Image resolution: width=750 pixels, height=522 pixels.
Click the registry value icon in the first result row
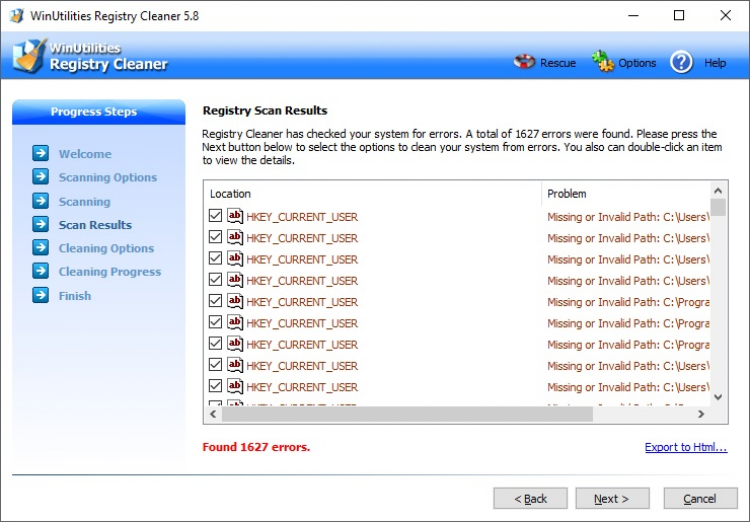tap(235, 216)
